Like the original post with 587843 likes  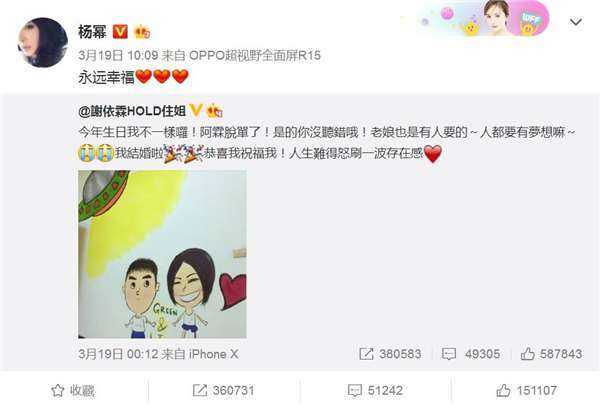(551, 354)
